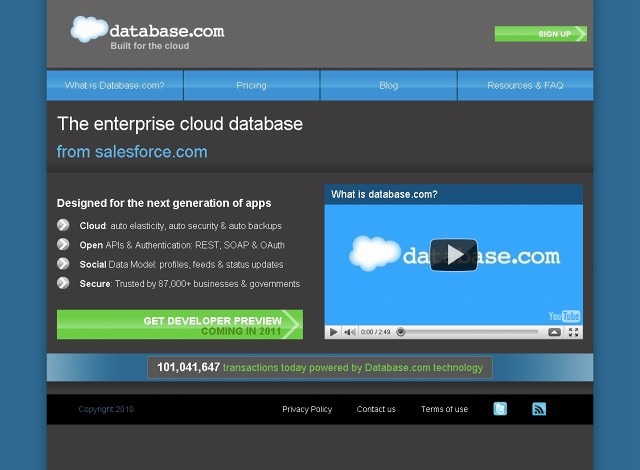Click the 0:00 / 2:49 video time display
The height and width of the screenshot is (470, 640).
click(375, 332)
